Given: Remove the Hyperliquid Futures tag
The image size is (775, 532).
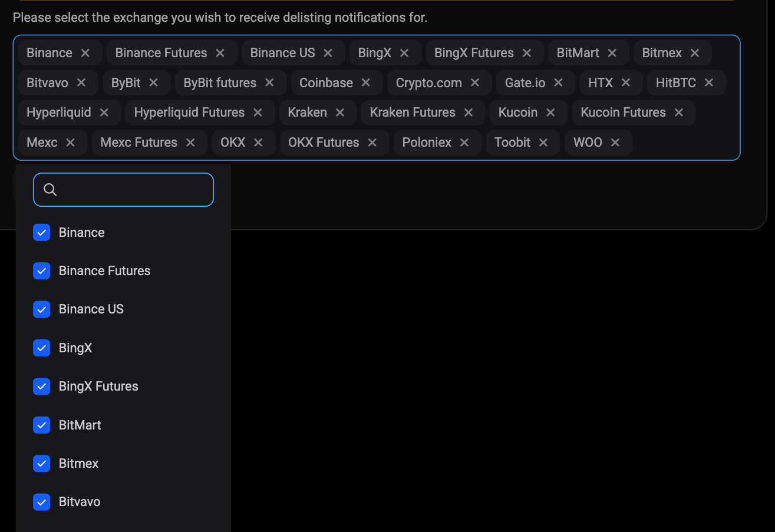Looking at the screenshot, I should (258, 113).
